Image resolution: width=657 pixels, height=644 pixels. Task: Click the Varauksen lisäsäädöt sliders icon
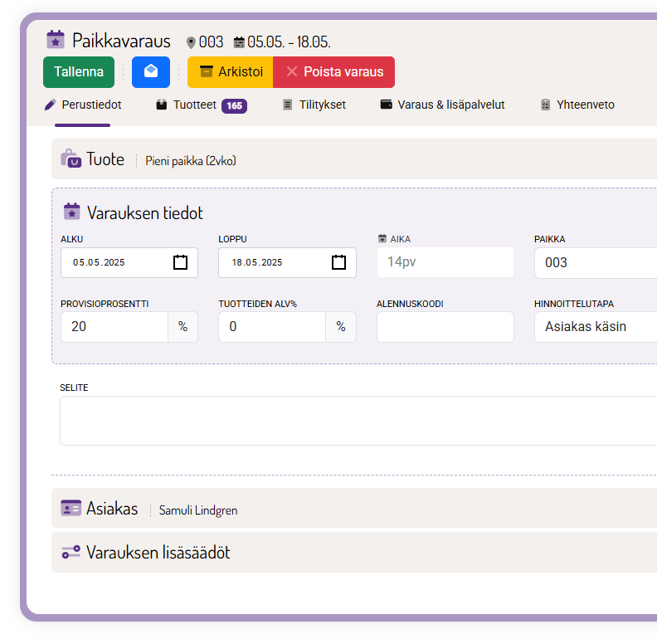pyautogui.click(x=71, y=552)
